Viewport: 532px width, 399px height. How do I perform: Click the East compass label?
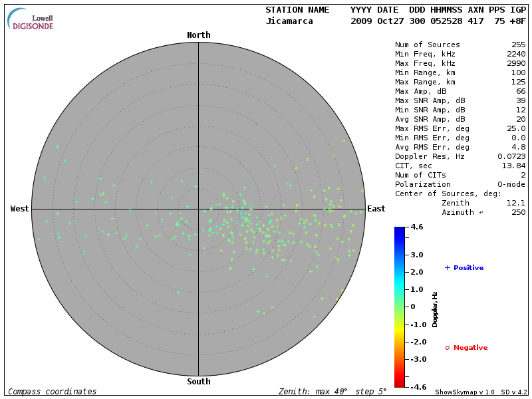376,209
